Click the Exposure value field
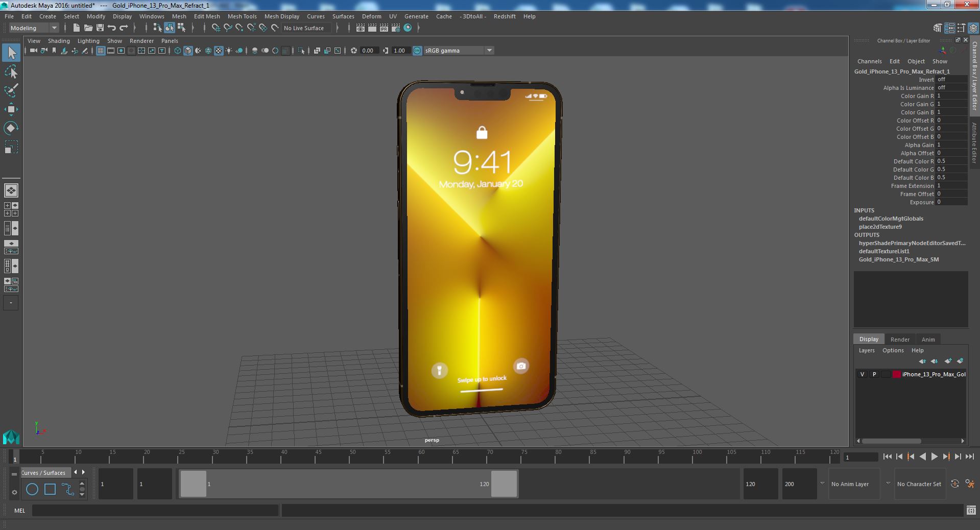The image size is (980, 530). point(951,202)
